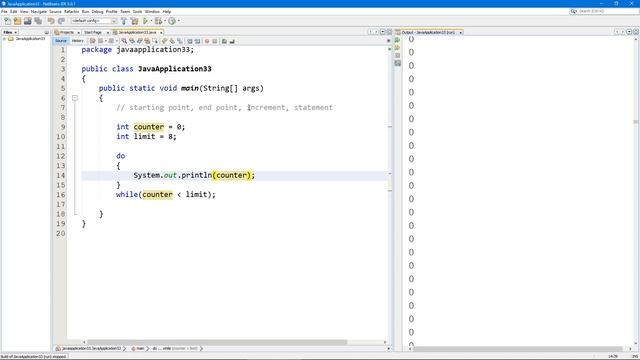
Task: Open the Profile Project dropdown arrow
Action: (x=178, y=21)
